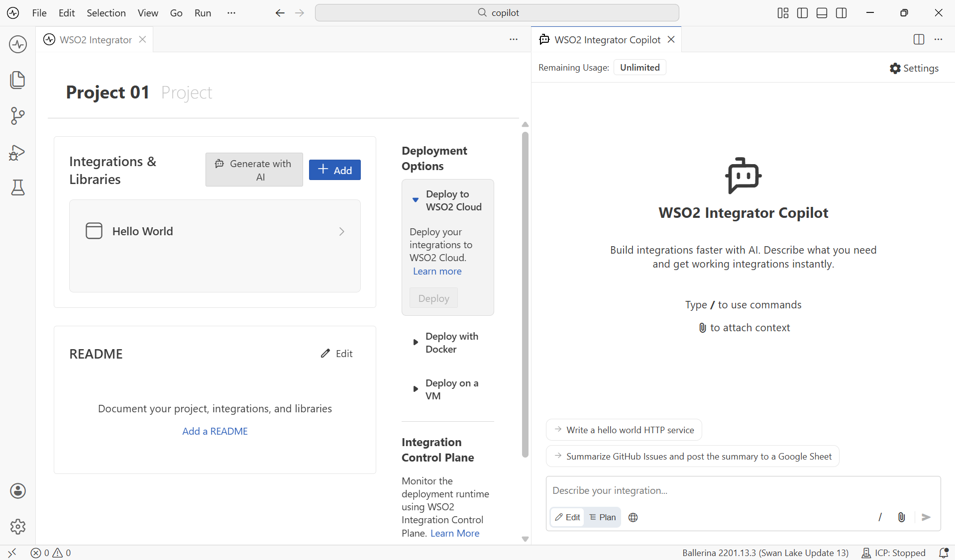Click Learn more link for WSO2 Cloud

(x=437, y=271)
